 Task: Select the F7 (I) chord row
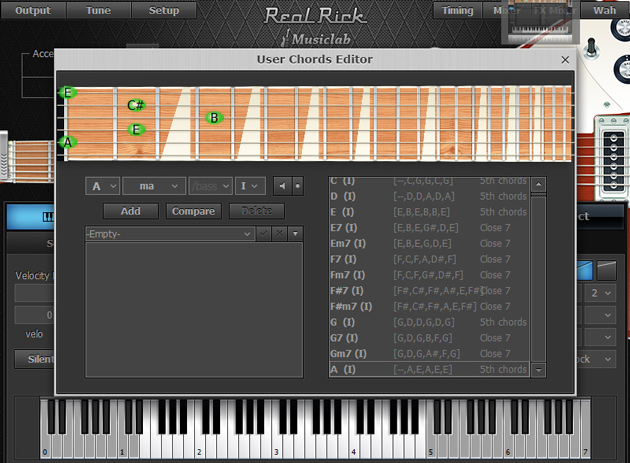click(429, 259)
